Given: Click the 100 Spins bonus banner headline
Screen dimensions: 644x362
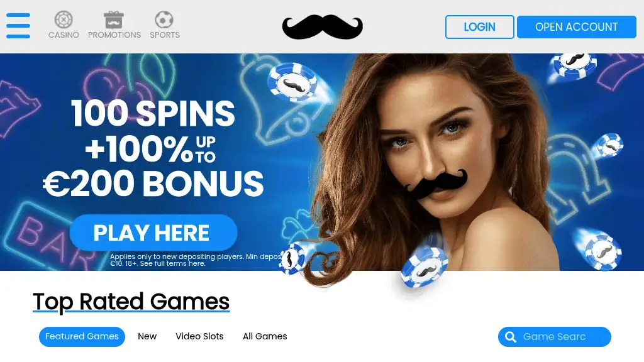Looking at the screenshot, I should coord(153,148).
